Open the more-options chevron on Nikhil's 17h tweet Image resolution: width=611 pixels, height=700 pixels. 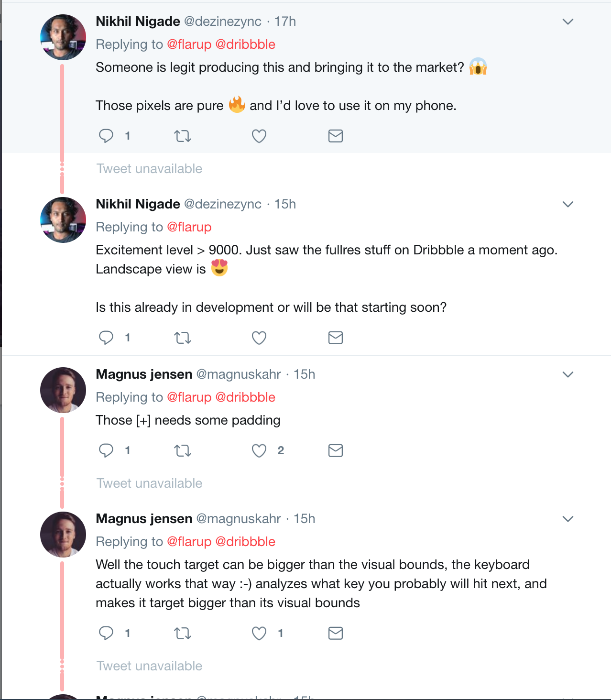coord(567,22)
